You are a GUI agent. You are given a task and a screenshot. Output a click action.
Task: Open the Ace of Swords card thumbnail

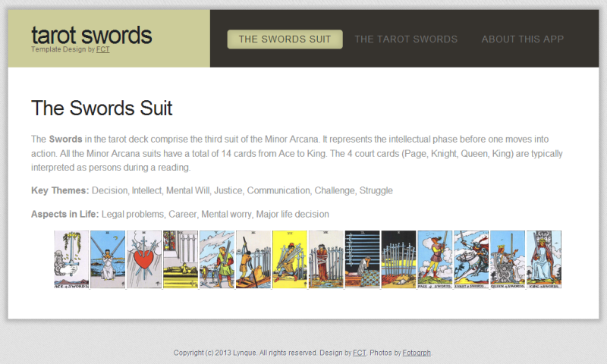click(x=71, y=259)
